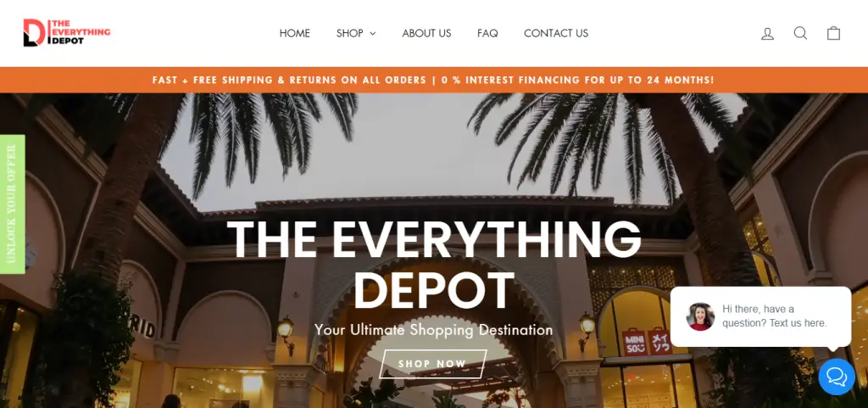The image size is (868, 408).
Task: Open the Unlock Your Offer side tab
Action: tap(12, 204)
